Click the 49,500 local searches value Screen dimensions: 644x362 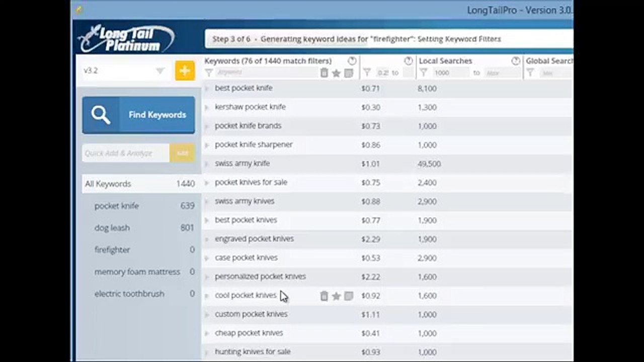point(429,164)
